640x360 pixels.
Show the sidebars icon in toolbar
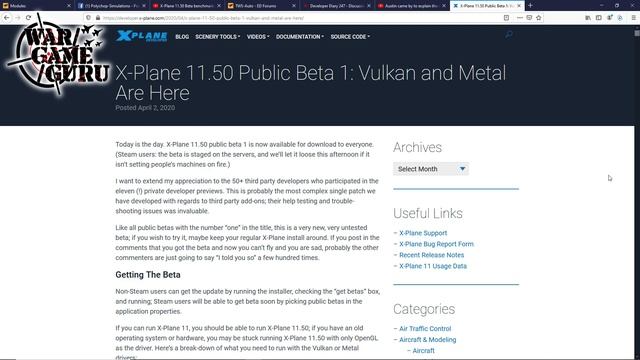(x=598, y=18)
